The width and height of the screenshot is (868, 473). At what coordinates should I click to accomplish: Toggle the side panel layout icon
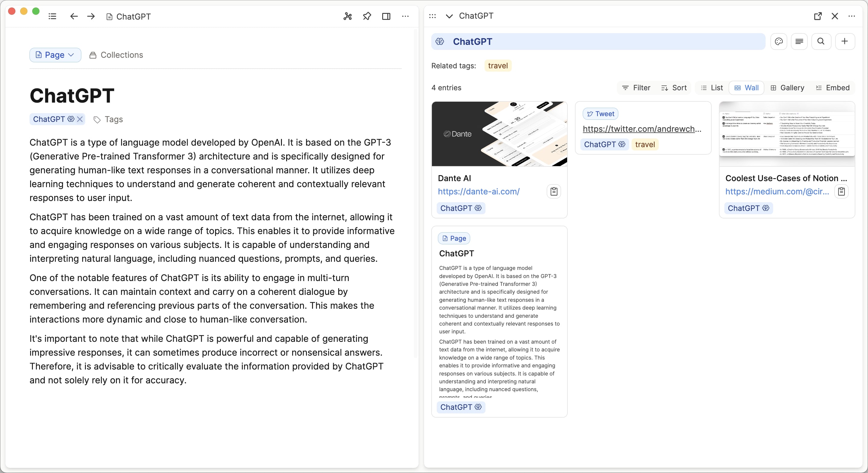click(x=386, y=16)
